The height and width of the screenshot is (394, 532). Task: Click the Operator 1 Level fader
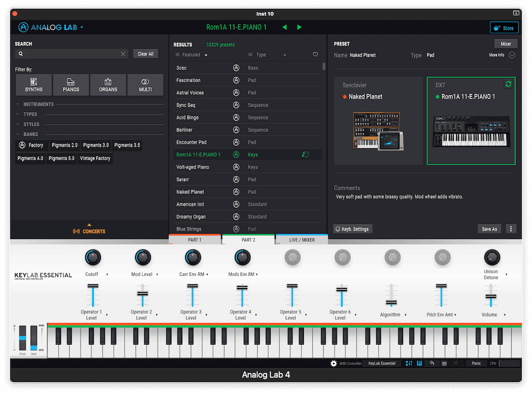pos(93,295)
